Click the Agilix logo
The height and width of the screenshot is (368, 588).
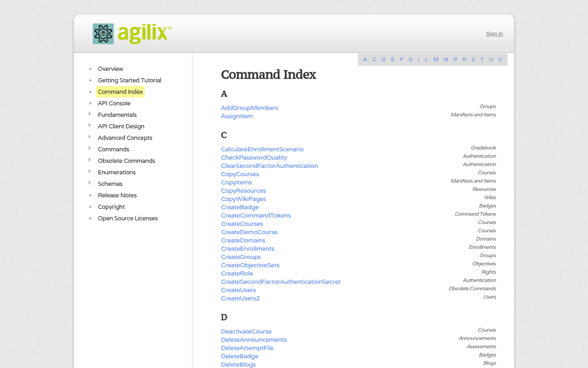[132, 34]
